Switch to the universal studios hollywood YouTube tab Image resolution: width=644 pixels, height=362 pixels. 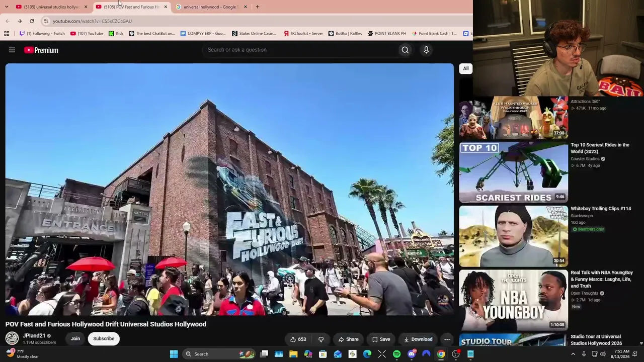pyautogui.click(x=52, y=7)
